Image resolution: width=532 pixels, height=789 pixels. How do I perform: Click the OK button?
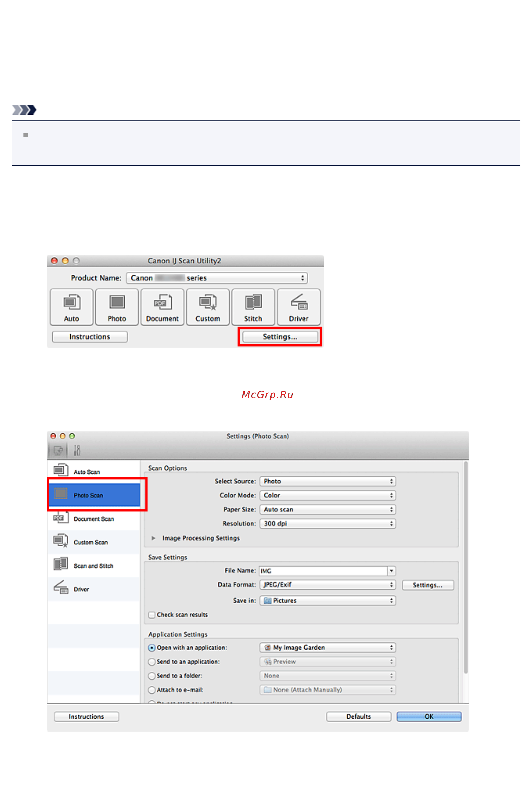pyautogui.click(x=429, y=717)
